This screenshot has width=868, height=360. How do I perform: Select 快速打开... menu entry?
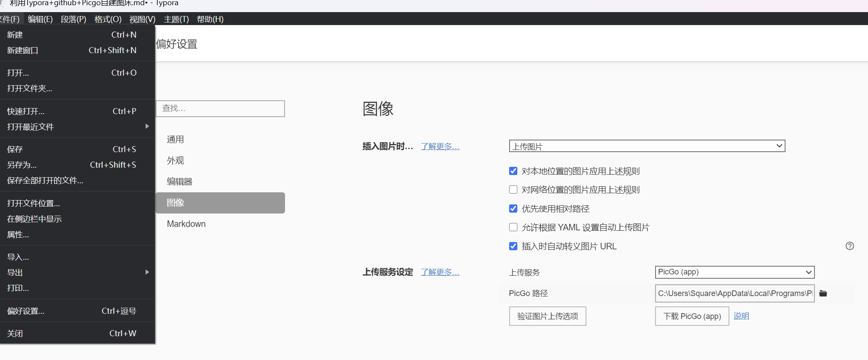click(77, 111)
